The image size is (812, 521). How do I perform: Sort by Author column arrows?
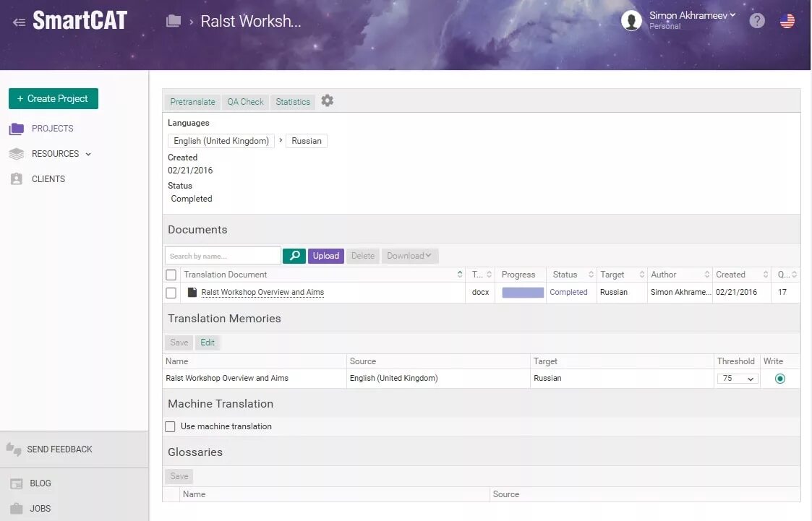click(707, 275)
